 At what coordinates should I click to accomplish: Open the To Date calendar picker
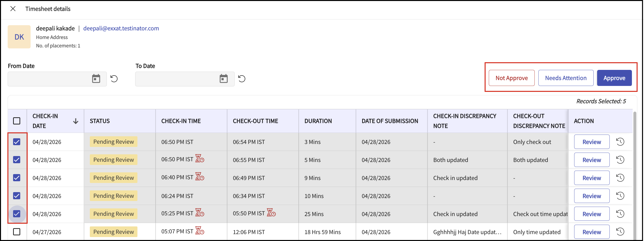[224, 79]
